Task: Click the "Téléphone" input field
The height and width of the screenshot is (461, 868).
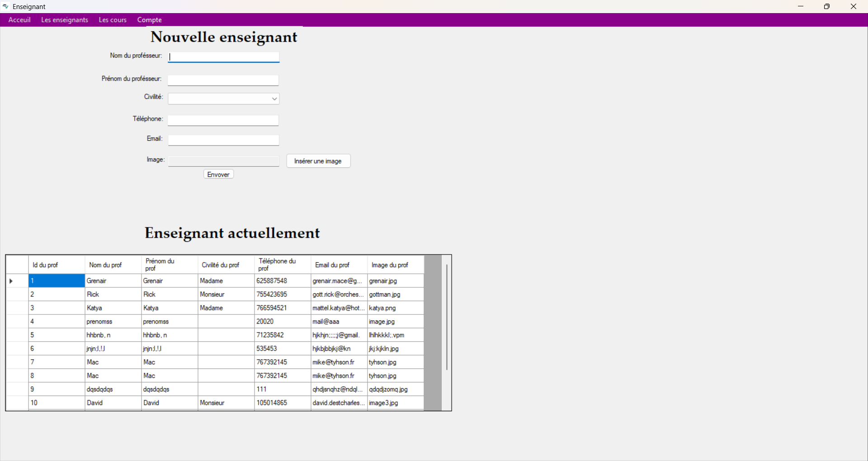Action: pos(222,120)
